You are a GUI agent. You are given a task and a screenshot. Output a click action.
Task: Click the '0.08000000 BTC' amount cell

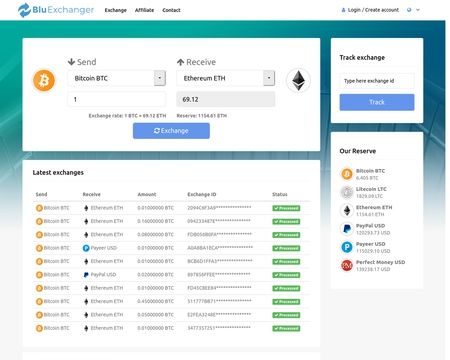point(156,235)
